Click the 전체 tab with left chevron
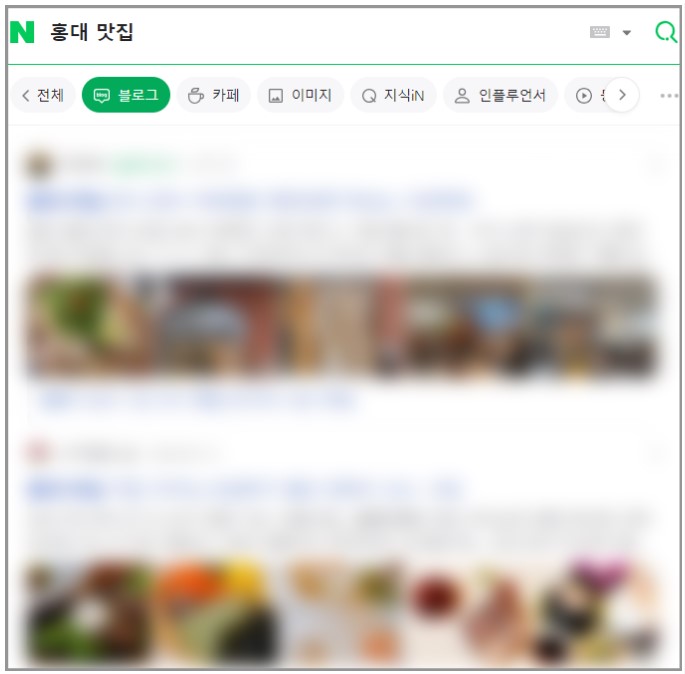The image size is (685, 674). pyautogui.click(x=42, y=95)
